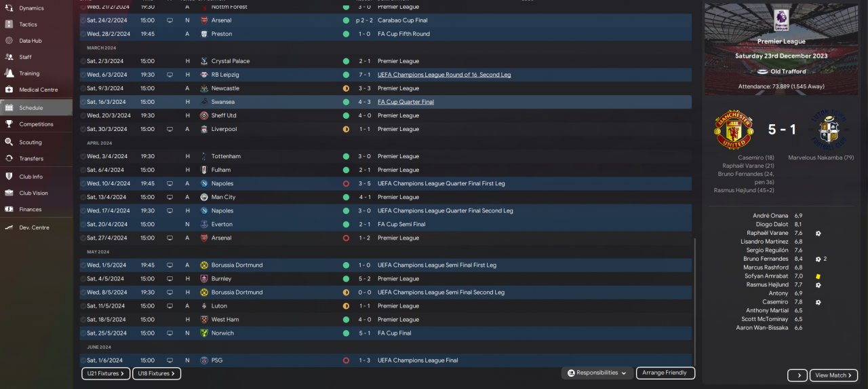Open Transfers via its arrows icon
The width and height of the screenshot is (868, 389).
9,159
